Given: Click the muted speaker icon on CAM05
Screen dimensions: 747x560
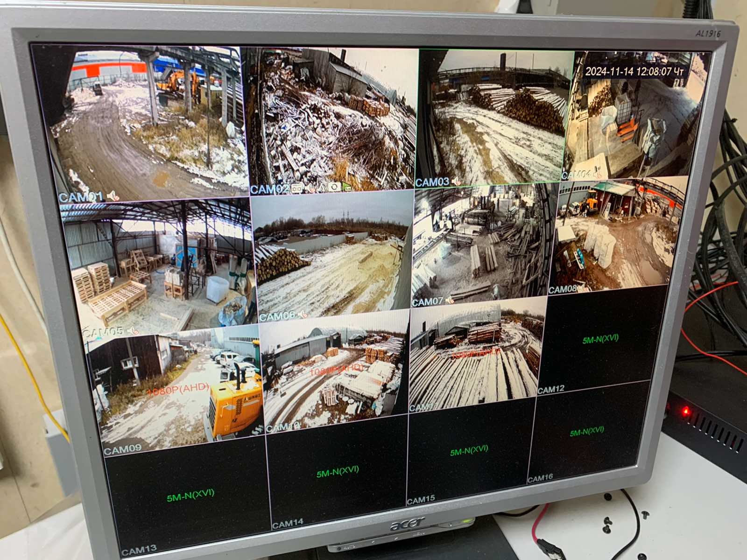Looking at the screenshot, I should [x=133, y=330].
